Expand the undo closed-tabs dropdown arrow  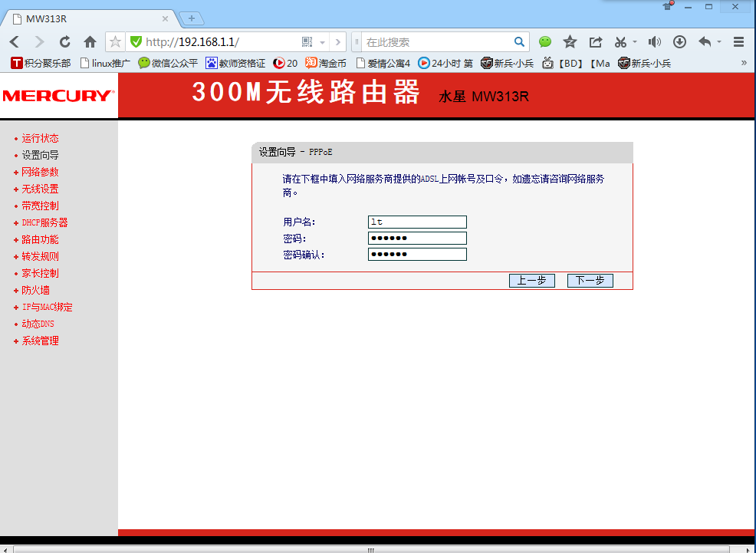(719, 42)
